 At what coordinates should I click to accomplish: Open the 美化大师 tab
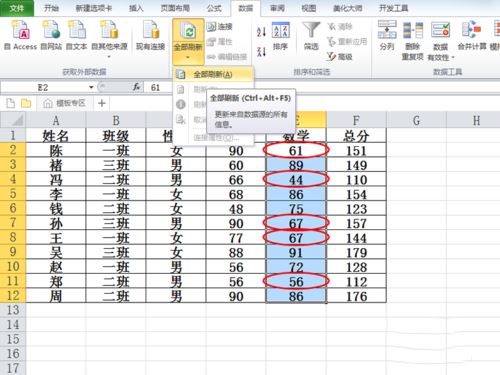(347, 8)
